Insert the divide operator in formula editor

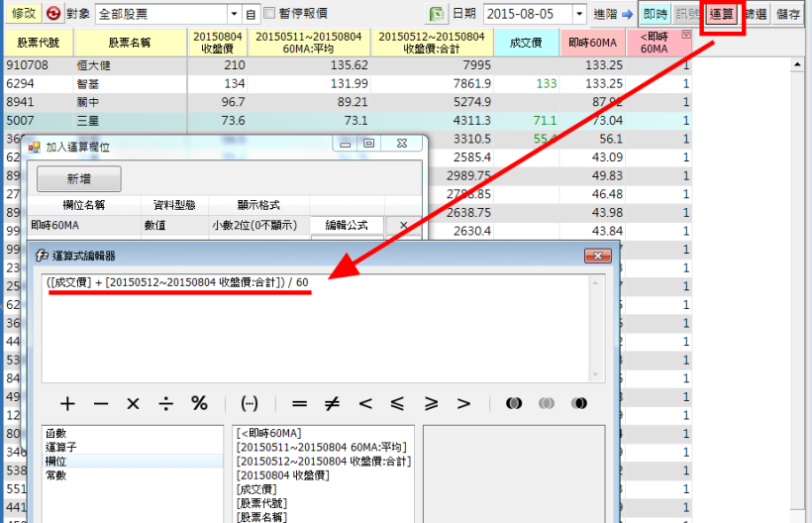pyautogui.click(x=165, y=403)
